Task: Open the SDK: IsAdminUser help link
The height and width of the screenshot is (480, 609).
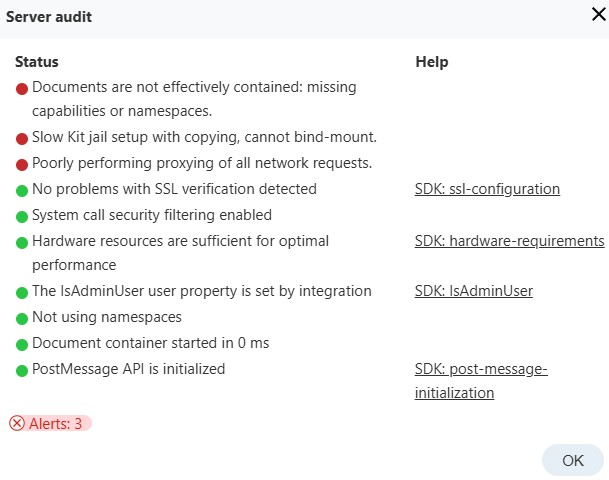Action: (473, 291)
